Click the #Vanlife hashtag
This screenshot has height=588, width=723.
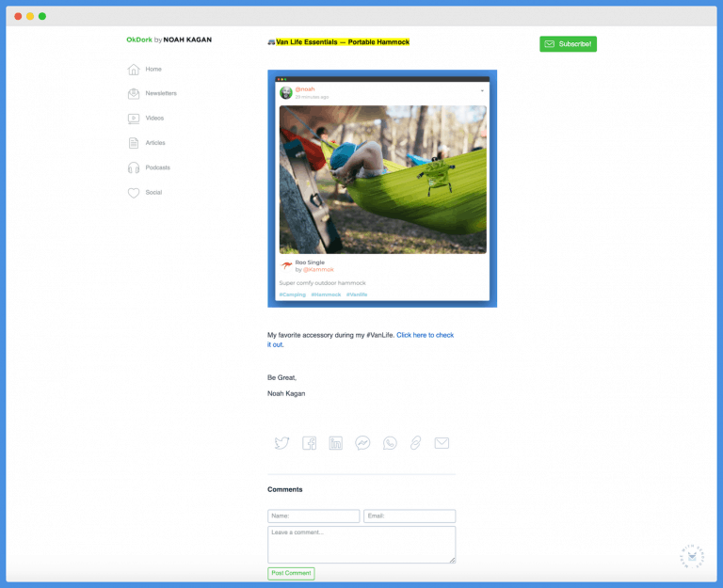click(x=357, y=294)
